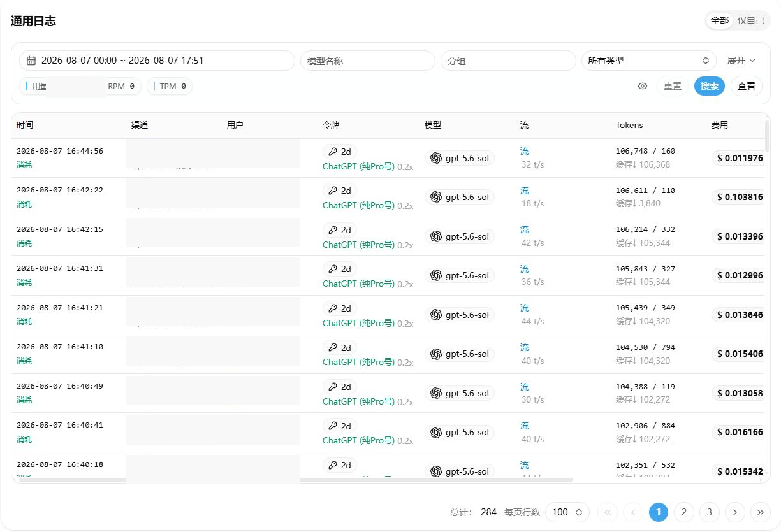781x532 pixels.
Task: Click timestamp 2026-08-07 16:40:49
Action: (60, 386)
